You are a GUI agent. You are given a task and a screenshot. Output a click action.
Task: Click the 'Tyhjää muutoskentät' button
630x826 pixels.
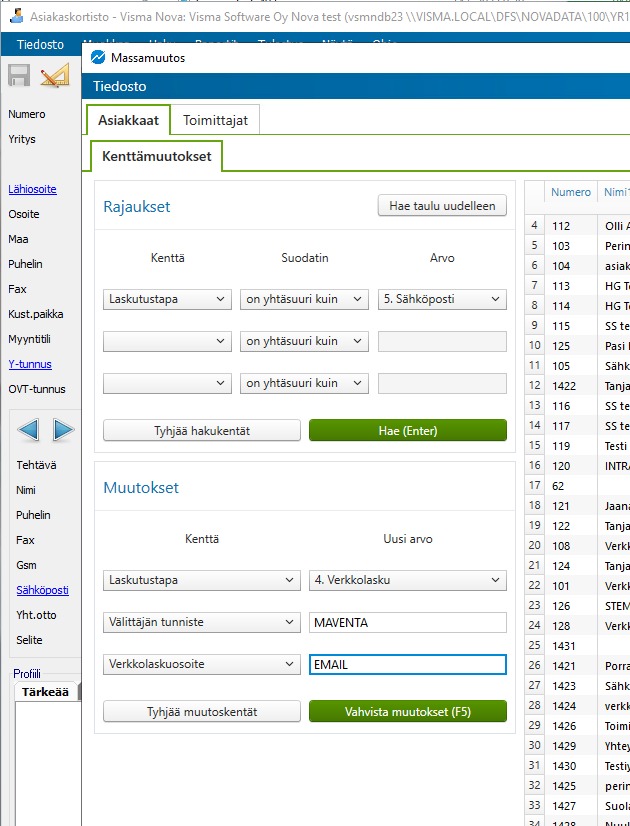[202, 712]
